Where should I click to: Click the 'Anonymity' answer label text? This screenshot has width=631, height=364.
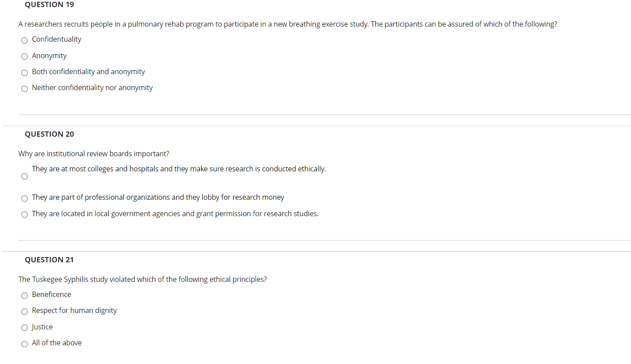(x=49, y=55)
